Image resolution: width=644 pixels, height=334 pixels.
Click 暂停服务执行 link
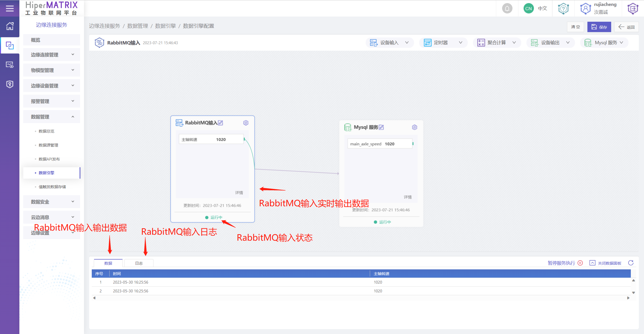pyautogui.click(x=561, y=263)
